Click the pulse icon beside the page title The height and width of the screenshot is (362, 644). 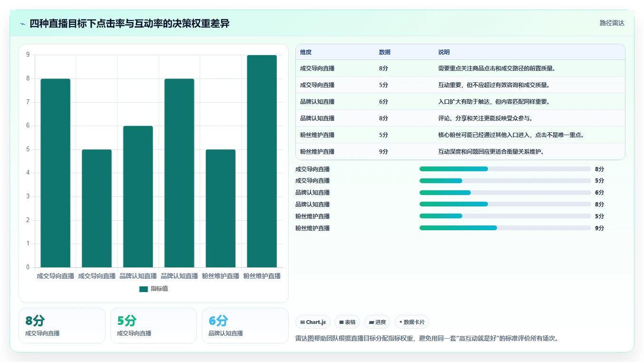click(22, 23)
